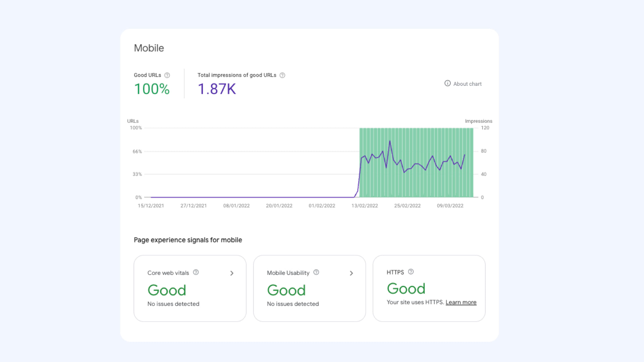The height and width of the screenshot is (362, 644).
Task: Open the HTTPS help tooltip icon
Action: tap(411, 272)
